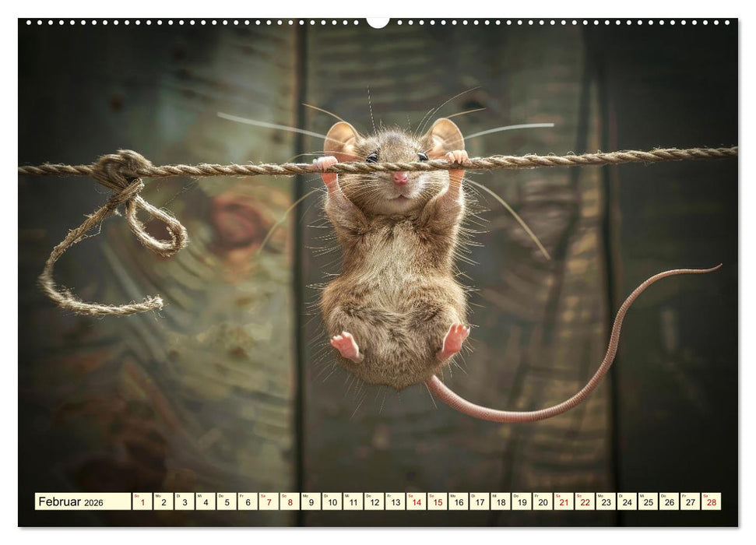Select the red date 21

tap(563, 501)
